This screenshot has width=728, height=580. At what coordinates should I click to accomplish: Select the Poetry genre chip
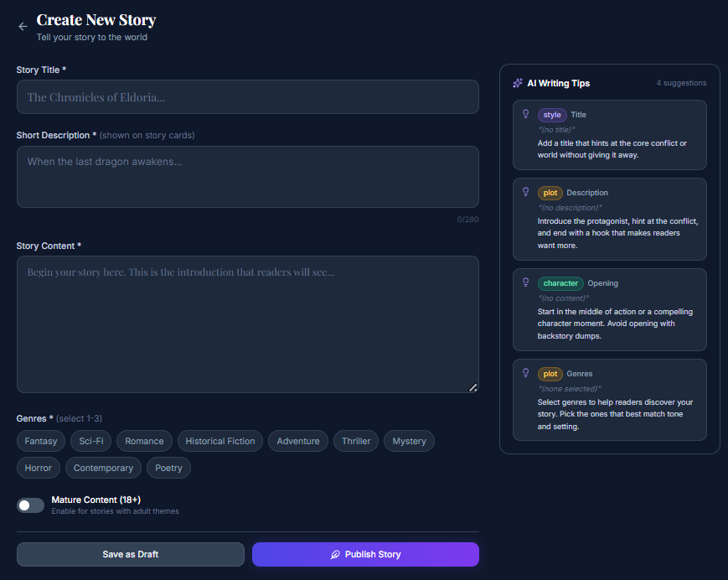coord(168,468)
